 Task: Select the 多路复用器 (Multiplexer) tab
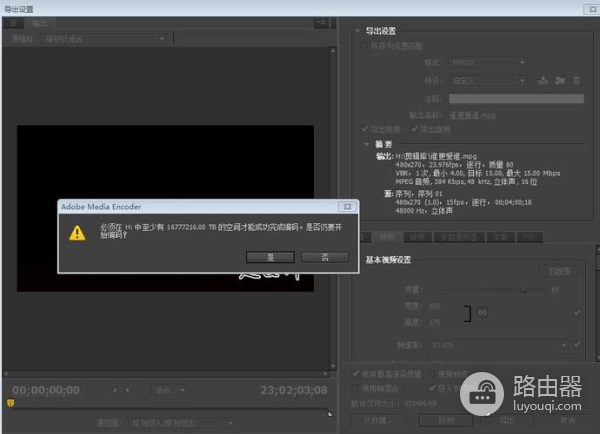458,238
